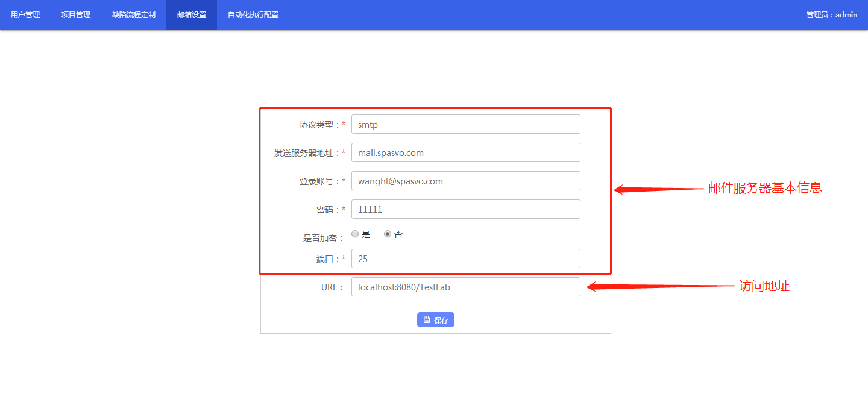Viewport: 868px width, 420px height.
Task: Select the 密码 input field
Action: pos(465,210)
